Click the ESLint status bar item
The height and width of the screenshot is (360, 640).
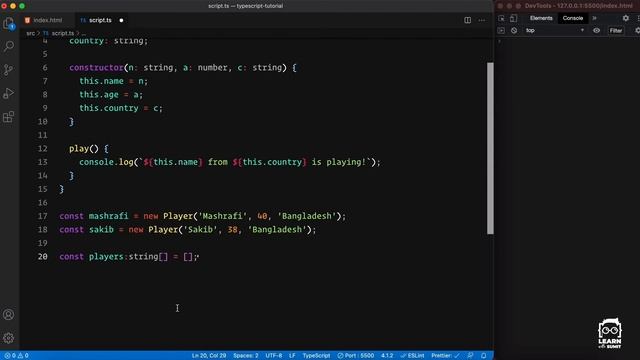tap(412, 356)
